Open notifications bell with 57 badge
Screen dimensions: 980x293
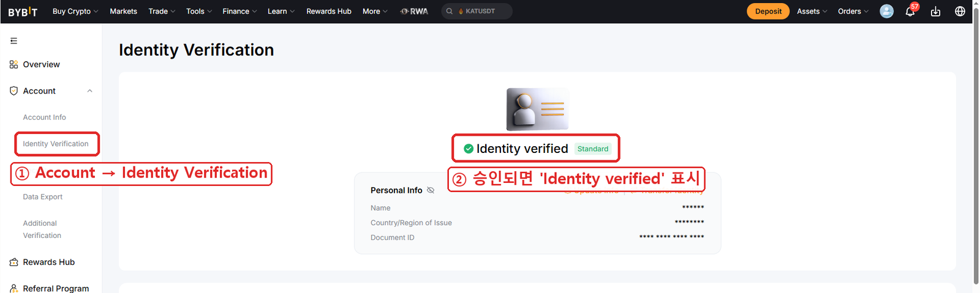(910, 11)
